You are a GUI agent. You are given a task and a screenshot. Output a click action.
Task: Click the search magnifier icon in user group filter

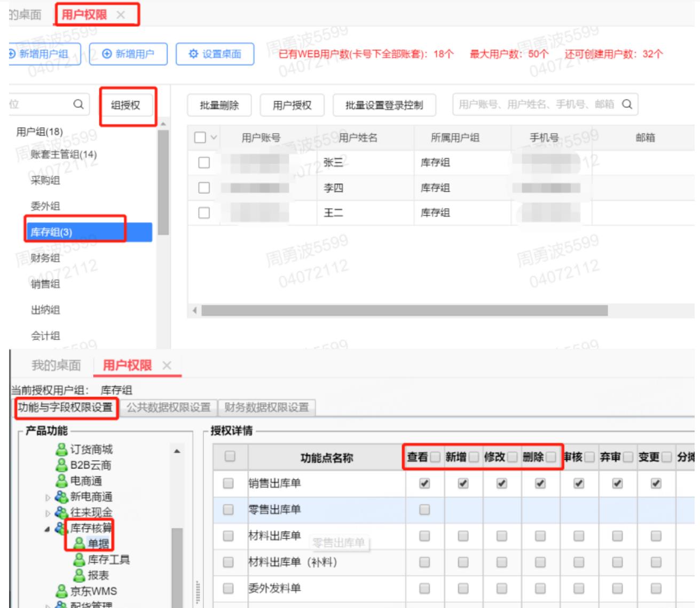pyautogui.click(x=78, y=104)
